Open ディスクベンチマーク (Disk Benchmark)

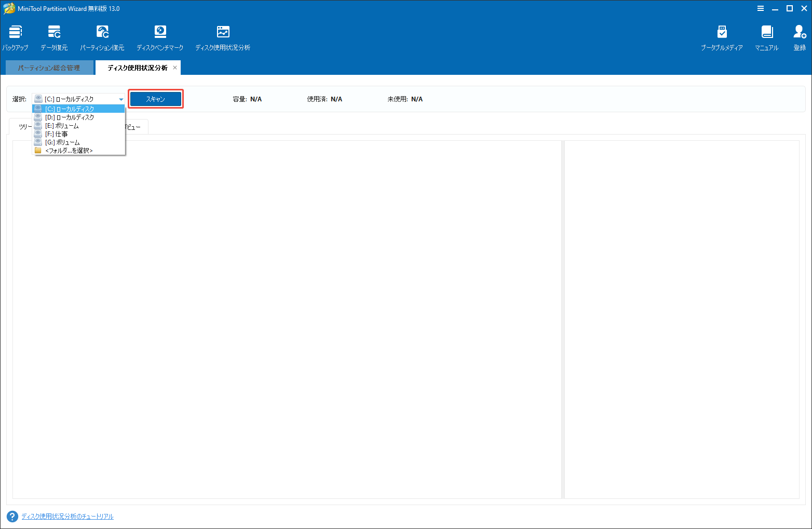coord(159,36)
